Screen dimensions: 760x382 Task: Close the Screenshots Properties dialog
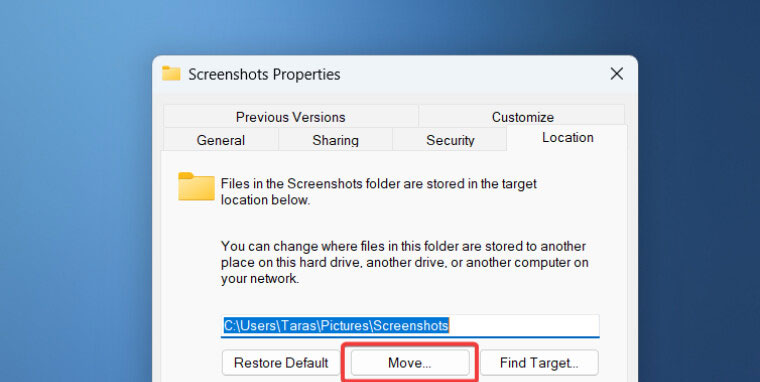pyautogui.click(x=617, y=74)
